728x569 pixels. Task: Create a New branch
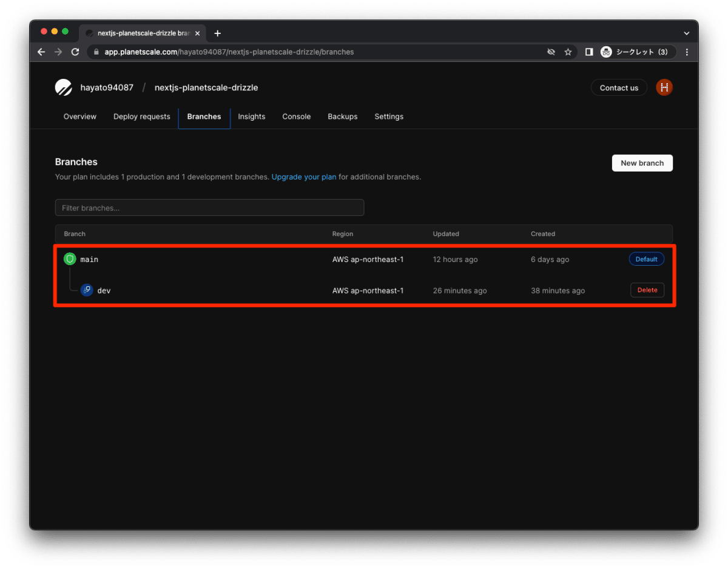(642, 163)
